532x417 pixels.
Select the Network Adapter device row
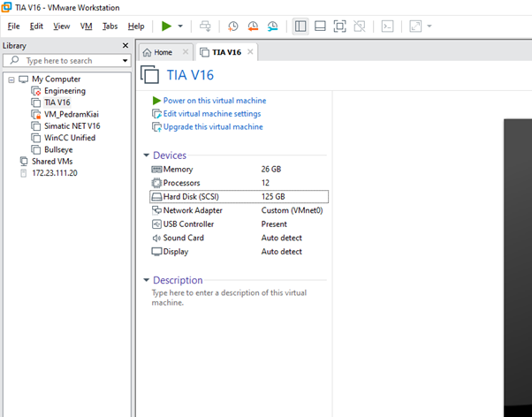click(239, 210)
